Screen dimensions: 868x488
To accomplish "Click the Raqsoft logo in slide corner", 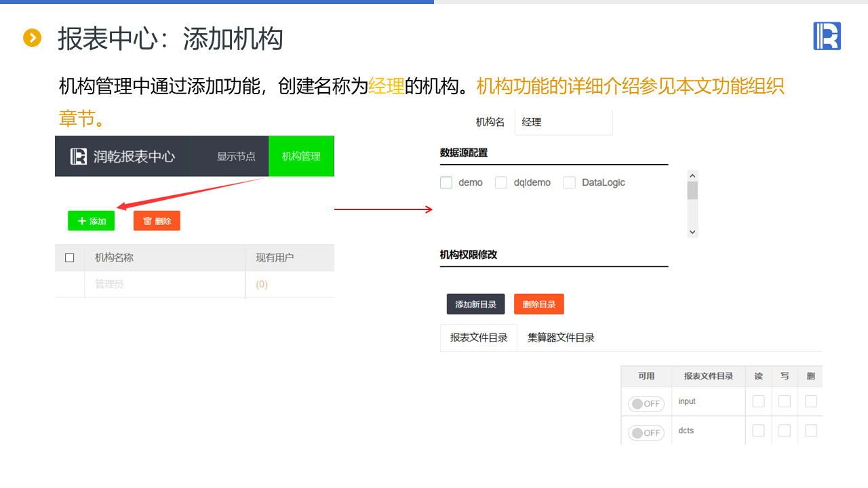I will pyautogui.click(x=827, y=36).
